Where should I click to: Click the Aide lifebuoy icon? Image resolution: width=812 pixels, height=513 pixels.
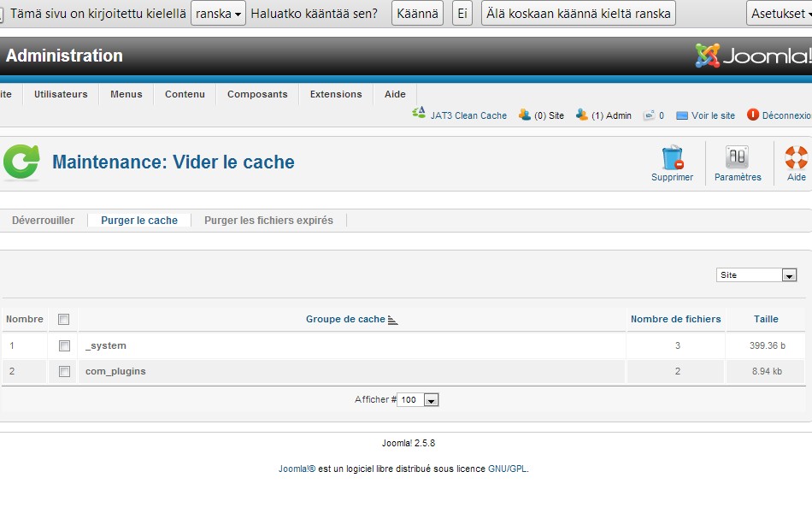[796, 158]
